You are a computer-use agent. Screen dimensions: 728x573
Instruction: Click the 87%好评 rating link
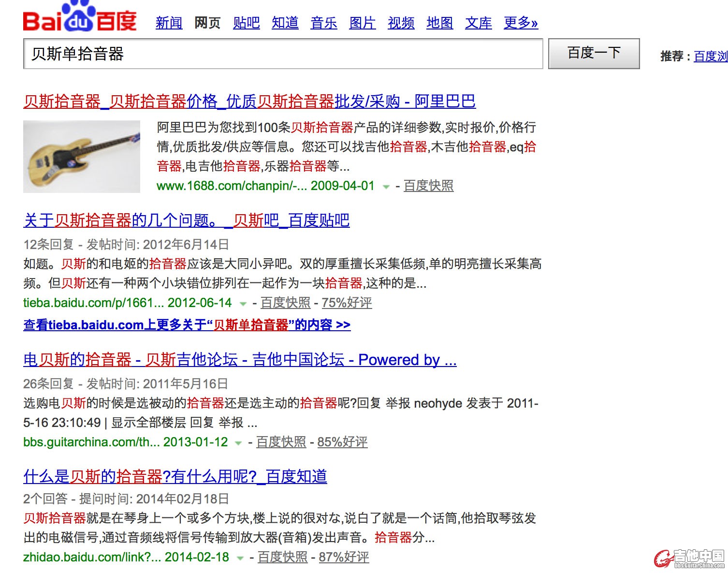point(344,557)
